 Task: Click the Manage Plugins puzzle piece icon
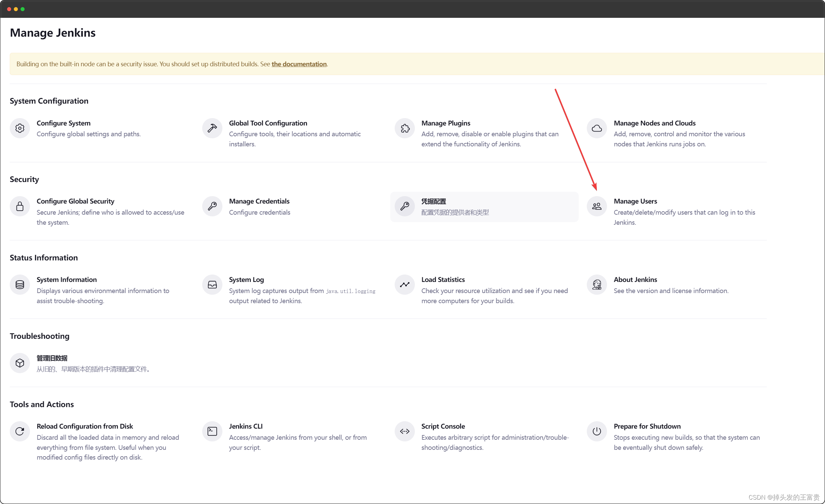coord(405,128)
